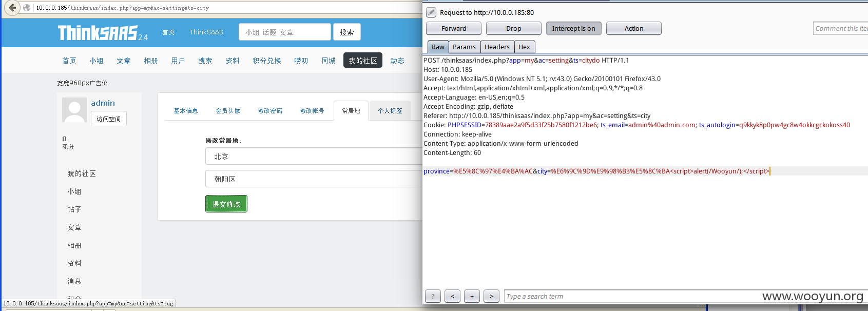Viewport: 868px width, 311px height.
Task: Open 资料 in the navigation menu
Action: 233,61
